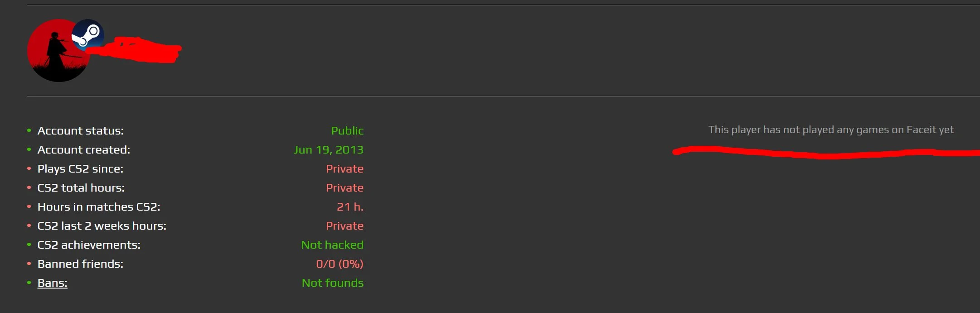Click the 'CS2 achievements' label

[89, 245]
